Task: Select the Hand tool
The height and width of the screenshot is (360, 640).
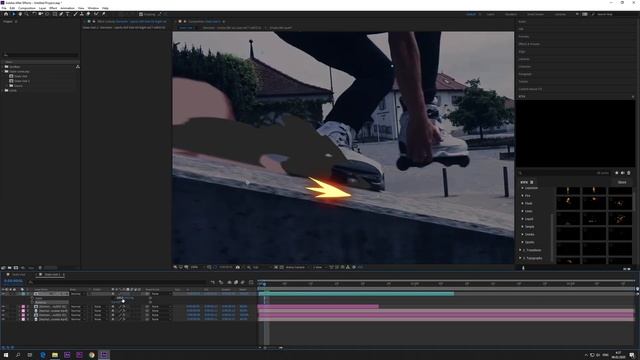Action: point(20,14)
